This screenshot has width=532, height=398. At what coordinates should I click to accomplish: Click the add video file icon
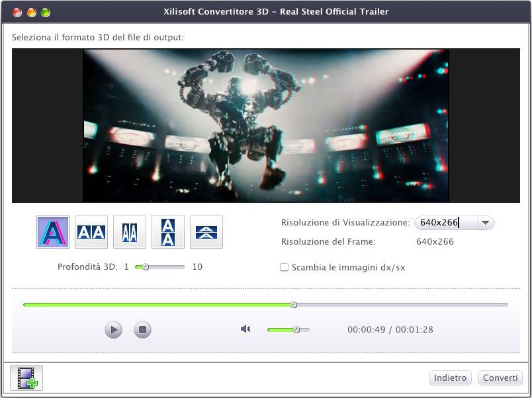click(26, 378)
